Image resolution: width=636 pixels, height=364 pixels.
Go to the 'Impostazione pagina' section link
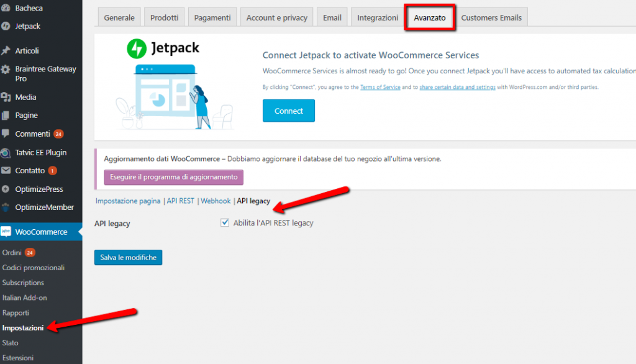[x=128, y=201]
